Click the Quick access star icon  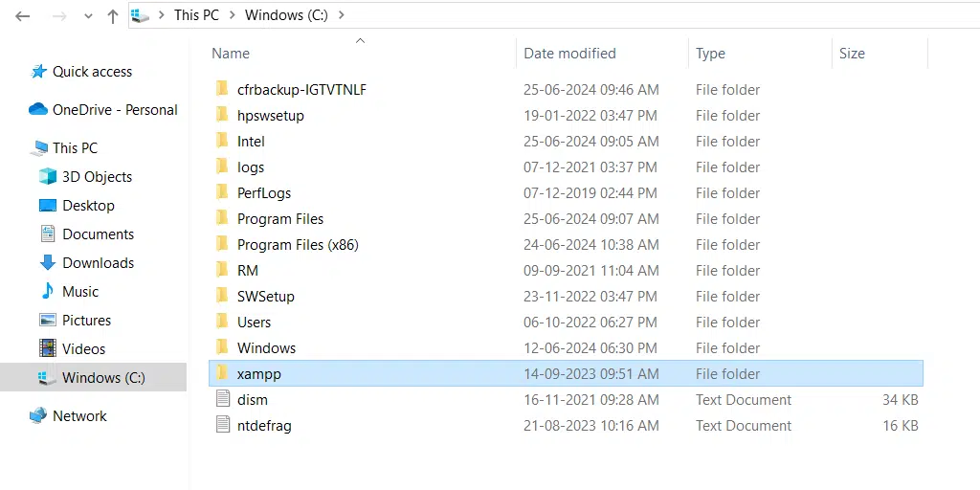38,71
